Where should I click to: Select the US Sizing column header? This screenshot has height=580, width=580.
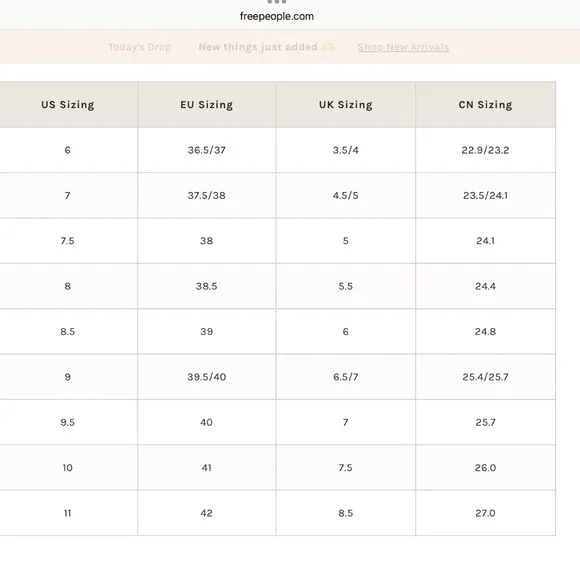(68, 105)
